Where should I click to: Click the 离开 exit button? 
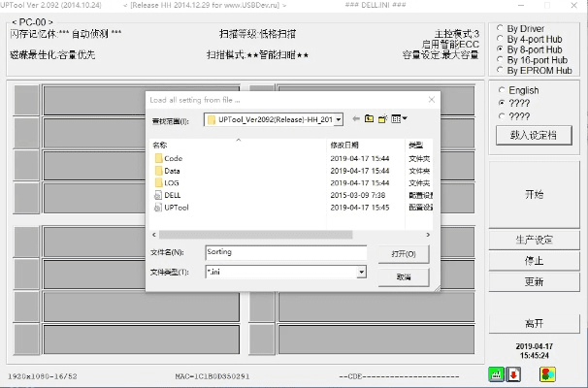click(534, 324)
